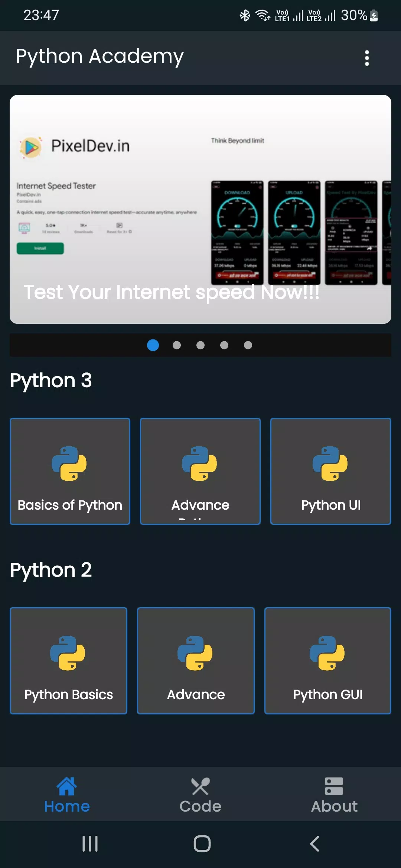Tap the Python 2 section heading
This screenshot has height=868, width=401.
coord(51,571)
